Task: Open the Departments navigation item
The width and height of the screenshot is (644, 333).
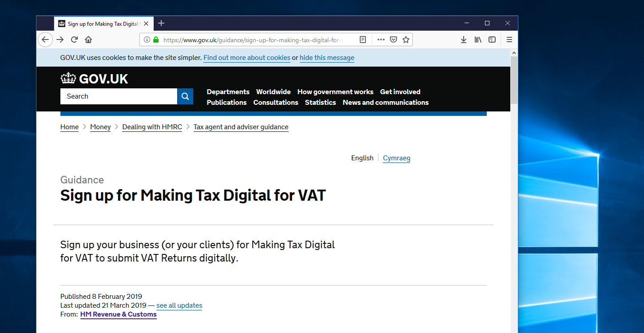Action: tap(228, 92)
